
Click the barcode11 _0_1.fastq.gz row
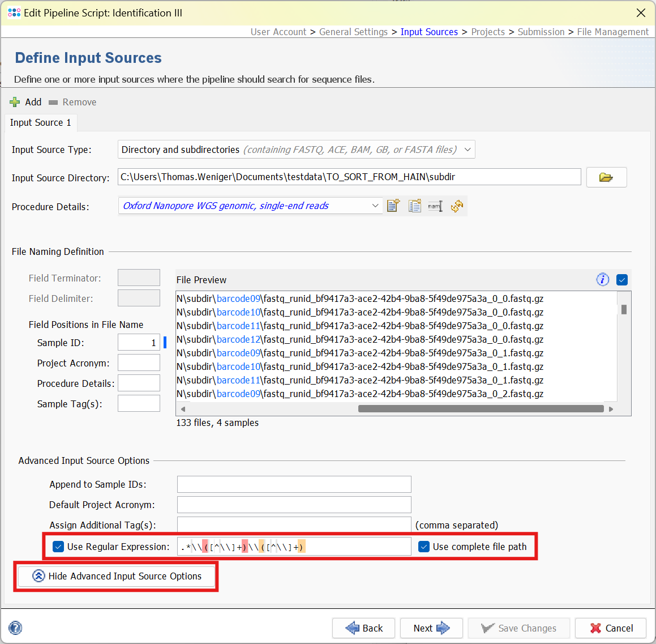tap(360, 380)
